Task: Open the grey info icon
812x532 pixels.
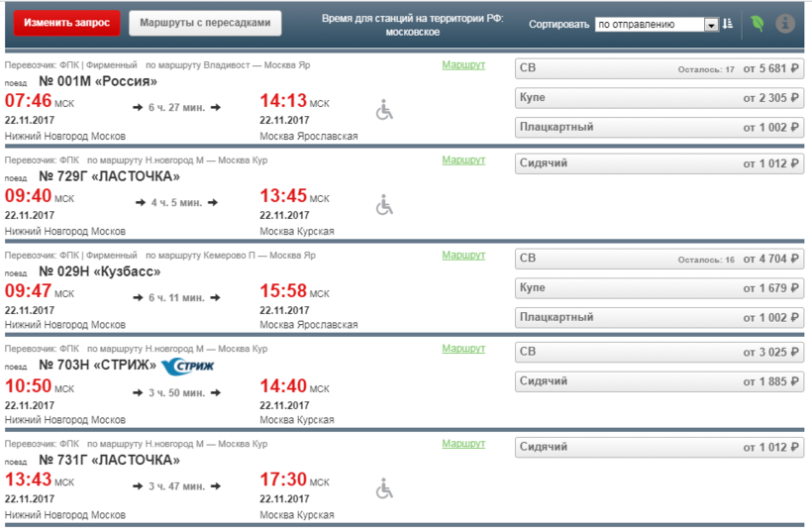Action: click(786, 24)
